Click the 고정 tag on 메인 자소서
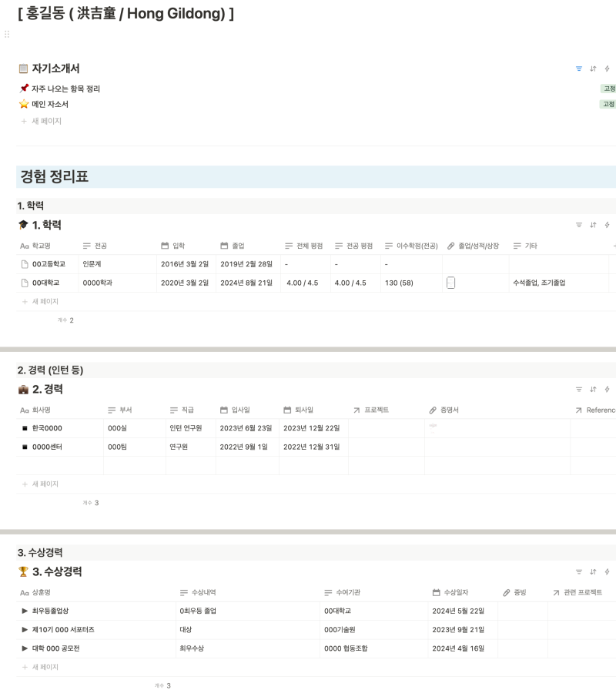 coord(608,104)
